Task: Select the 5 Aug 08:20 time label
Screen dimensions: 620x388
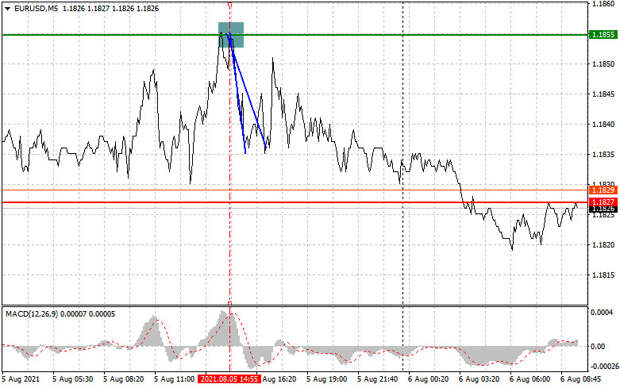Action: coord(123,379)
